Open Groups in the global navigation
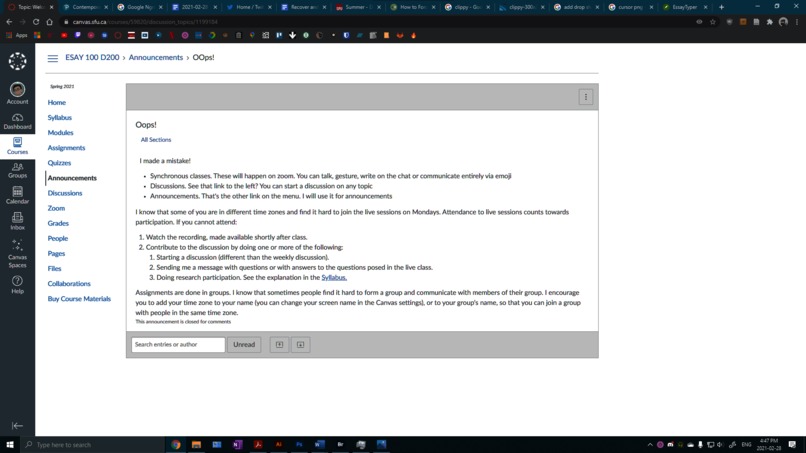Image resolution: width=806 pixels, height=453 pixels. [17, 170]
